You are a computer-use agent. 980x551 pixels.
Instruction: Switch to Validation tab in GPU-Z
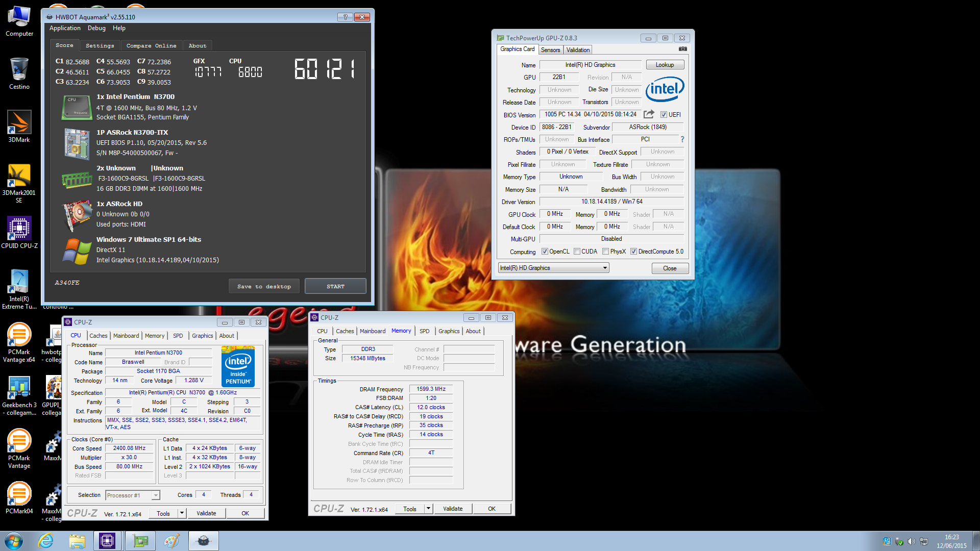tap(578, 50)
